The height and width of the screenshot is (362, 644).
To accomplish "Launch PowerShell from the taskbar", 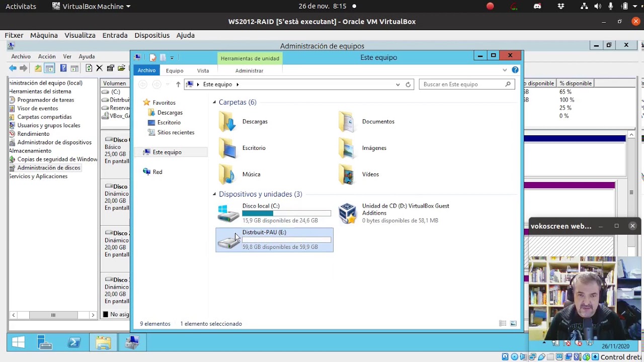I will [74, 342].
